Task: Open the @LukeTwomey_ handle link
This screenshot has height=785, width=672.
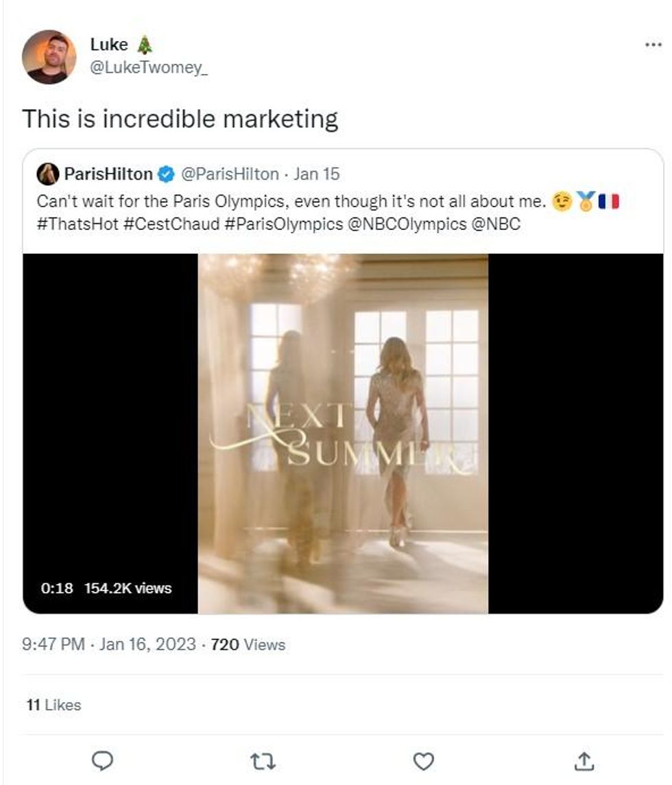Action: pyautogui.click(x=149, y=69)
